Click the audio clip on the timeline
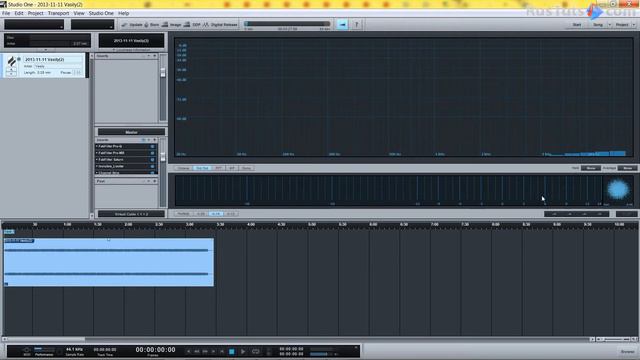This screenshot has width=640, height=360. 109,262
